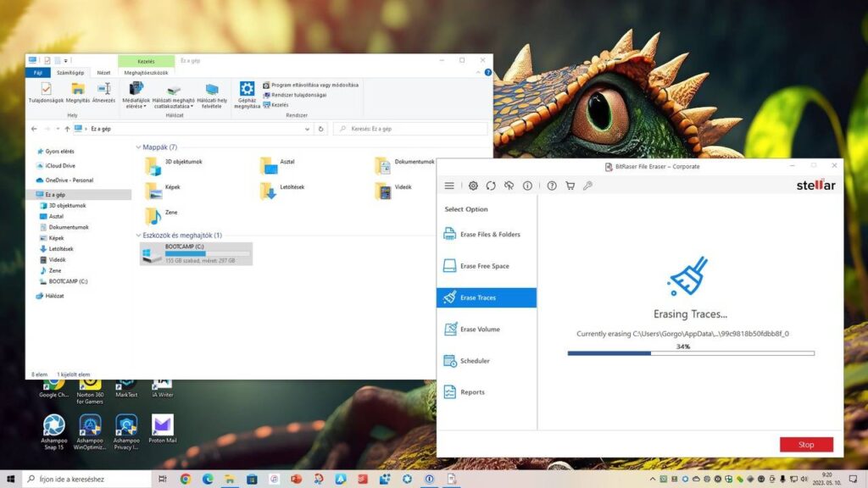Collapse the Eszközök és meghajtók group
This screenshot has width=868, height=488.
(138, 236)
